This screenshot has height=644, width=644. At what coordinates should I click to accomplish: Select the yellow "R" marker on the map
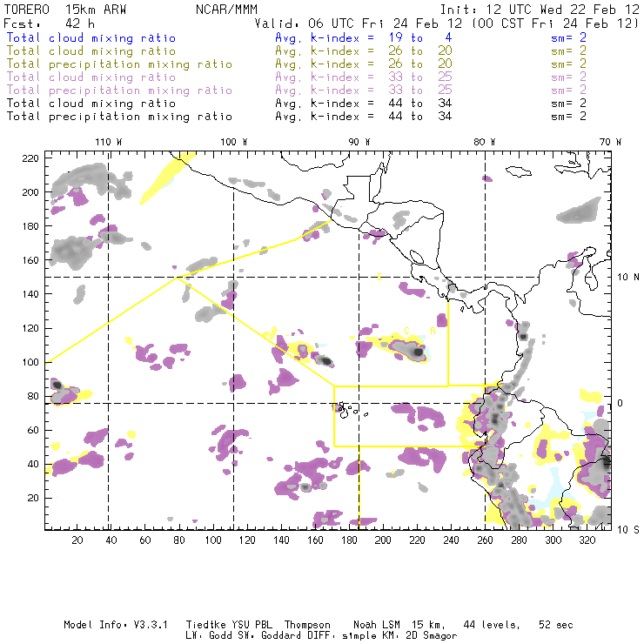[433, 331]
